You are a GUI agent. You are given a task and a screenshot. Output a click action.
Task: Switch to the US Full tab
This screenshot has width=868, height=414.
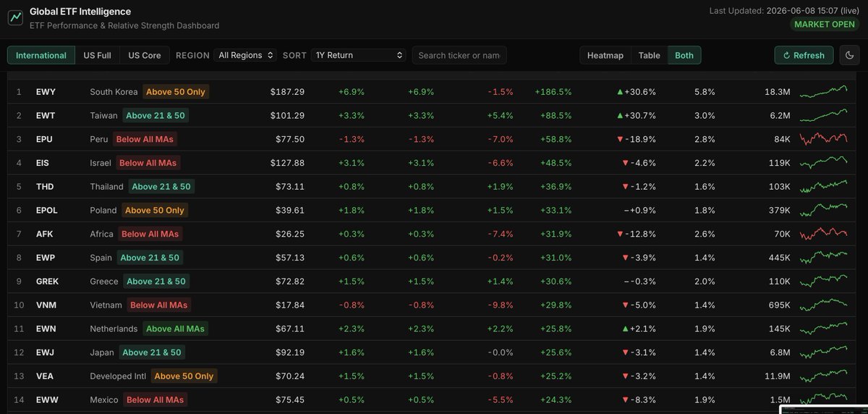pos(98,55)
